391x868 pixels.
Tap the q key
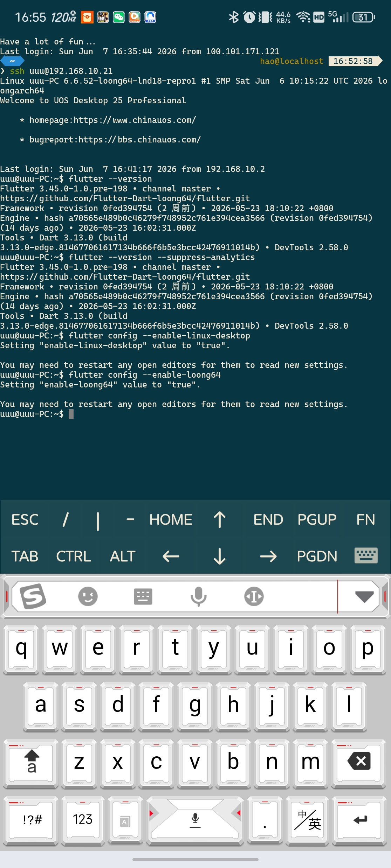[21, 649]
